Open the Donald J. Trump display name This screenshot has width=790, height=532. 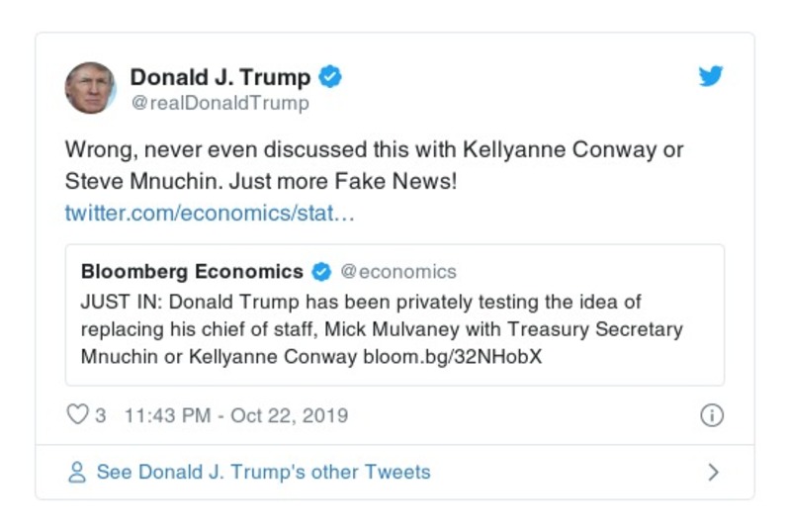click(x=219, y=77)
